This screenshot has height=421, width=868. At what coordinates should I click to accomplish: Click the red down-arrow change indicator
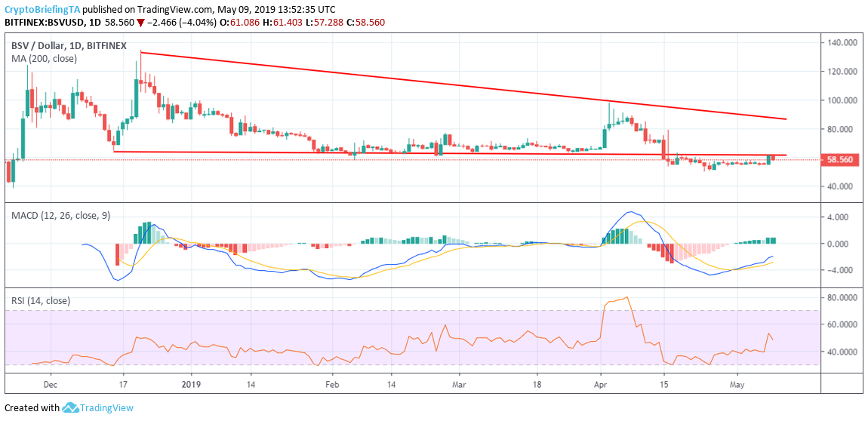(x=141, y=23)
